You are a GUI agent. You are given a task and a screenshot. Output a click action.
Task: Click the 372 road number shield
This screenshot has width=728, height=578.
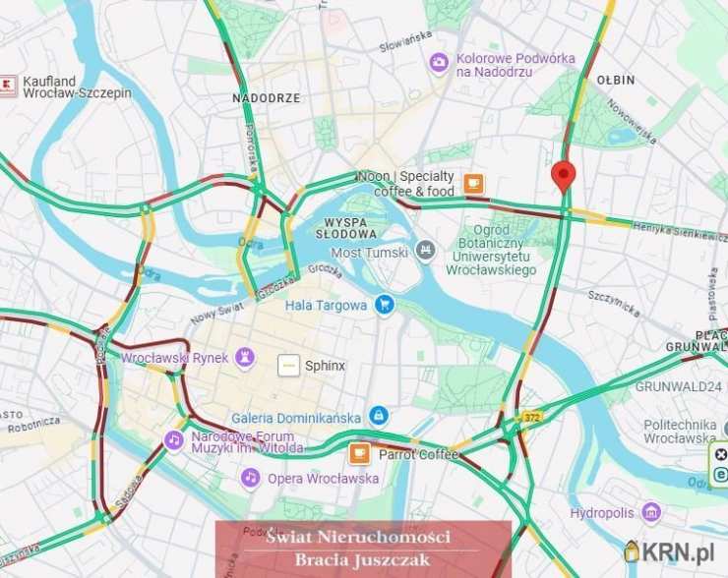coord(531,417)
